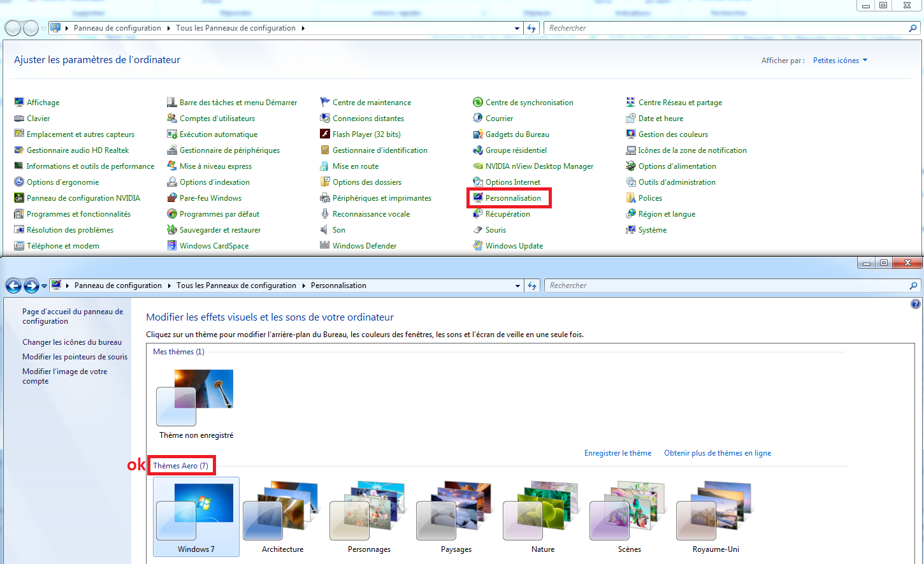Image resolution: width=924 pixels, height=564 pixels.
Task: Select the Paysages theme
Action: coord(456,517)
